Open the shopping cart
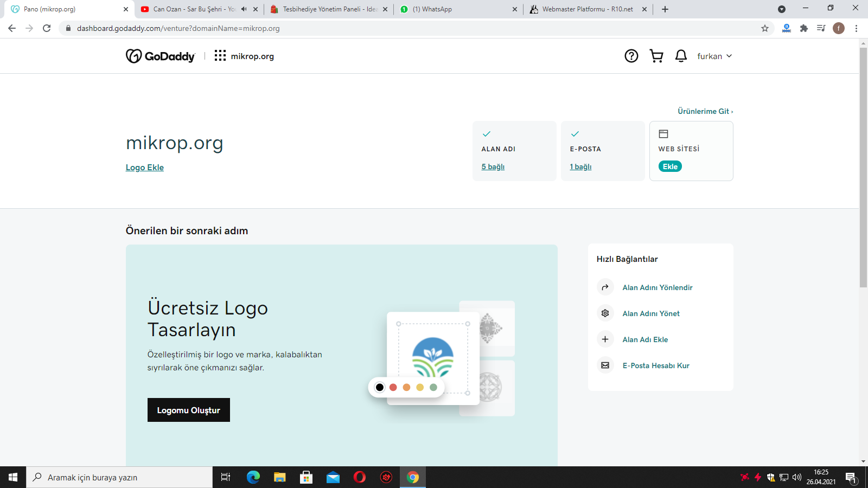868x488 pixels. (x=656, y=56)
